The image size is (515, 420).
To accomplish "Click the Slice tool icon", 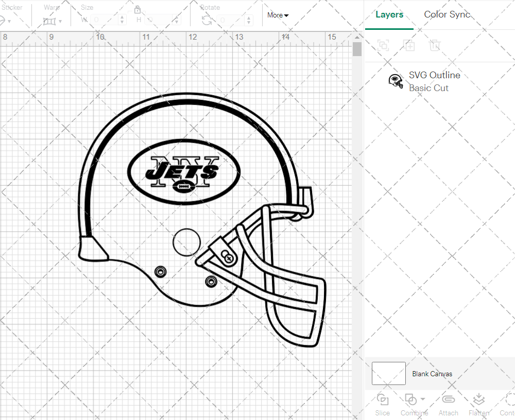I will pos(383,400).
